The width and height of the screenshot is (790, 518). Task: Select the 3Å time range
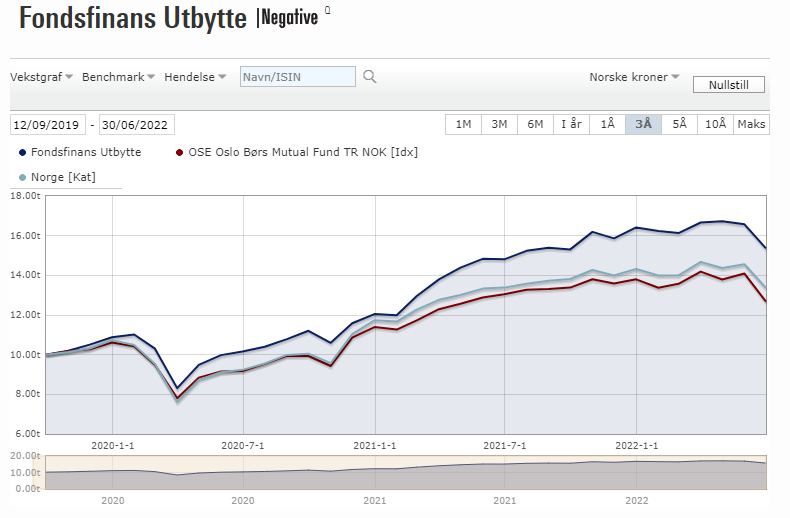click(x=643, y=124)
